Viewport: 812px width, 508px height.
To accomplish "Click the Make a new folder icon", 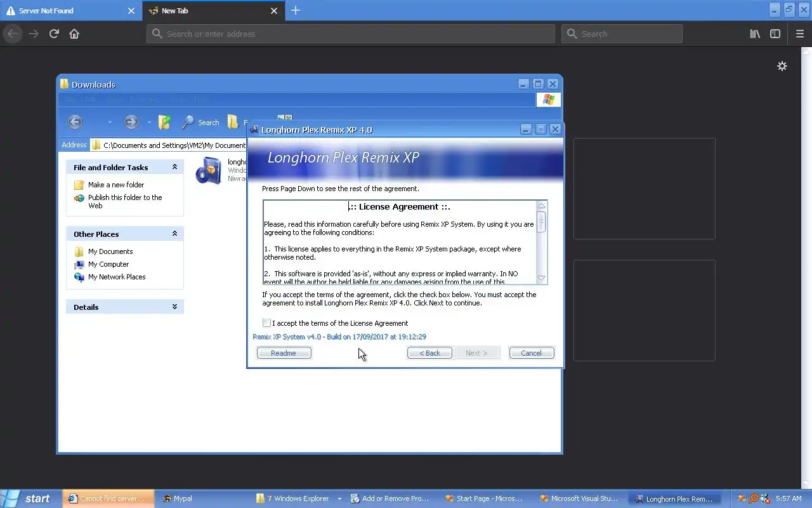I will [79, 185].
